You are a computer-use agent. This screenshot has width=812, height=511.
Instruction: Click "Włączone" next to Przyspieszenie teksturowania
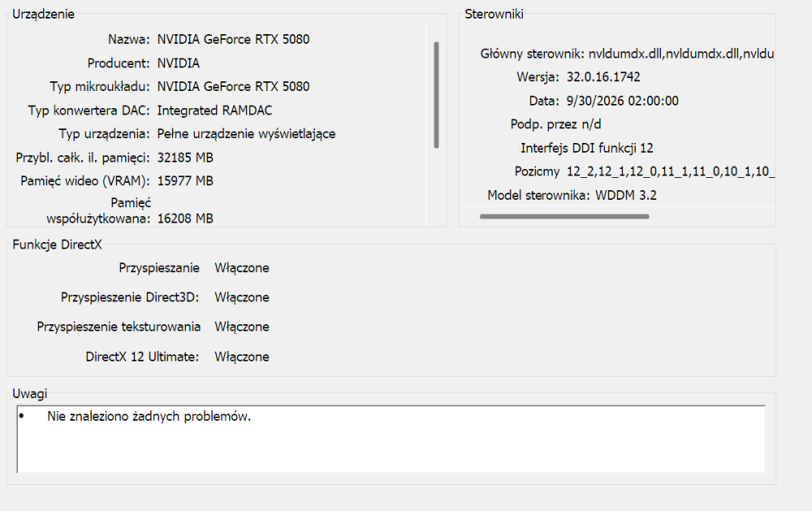(x=242, y=327)
